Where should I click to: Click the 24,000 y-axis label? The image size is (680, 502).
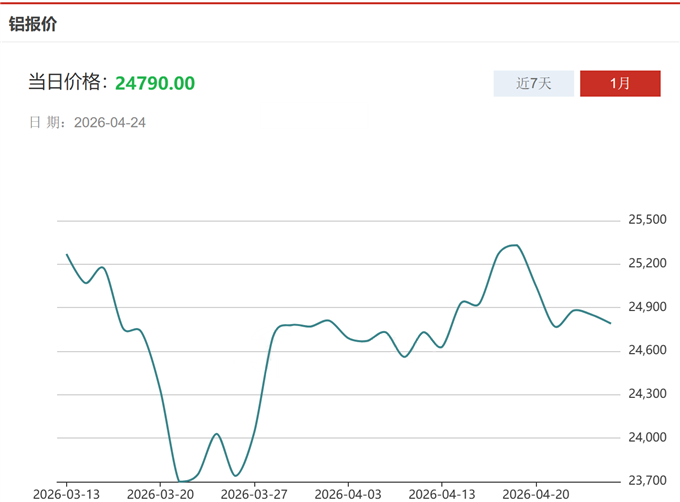point(647,438)
